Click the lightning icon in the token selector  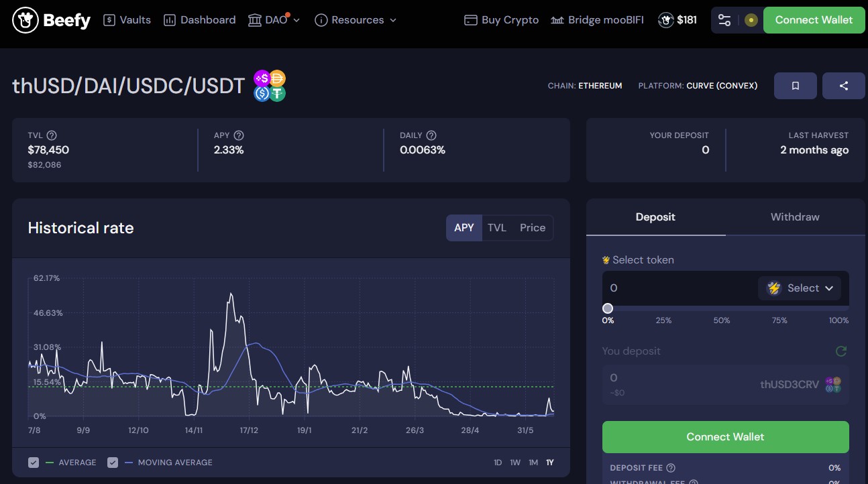774,288
